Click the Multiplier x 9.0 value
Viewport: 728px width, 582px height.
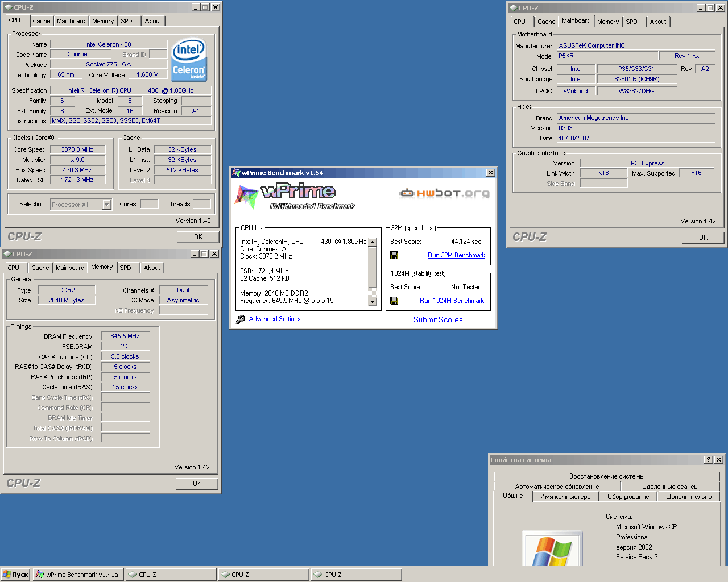pos(78,160)
